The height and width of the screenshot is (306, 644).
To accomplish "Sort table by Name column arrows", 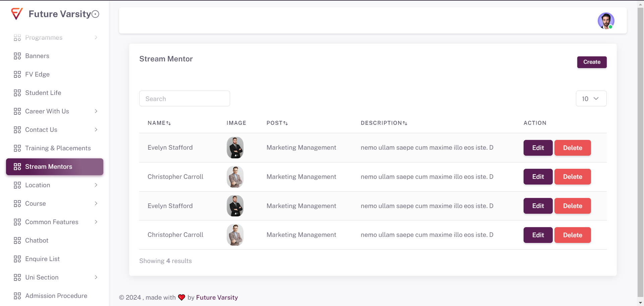I will point(168,123).
